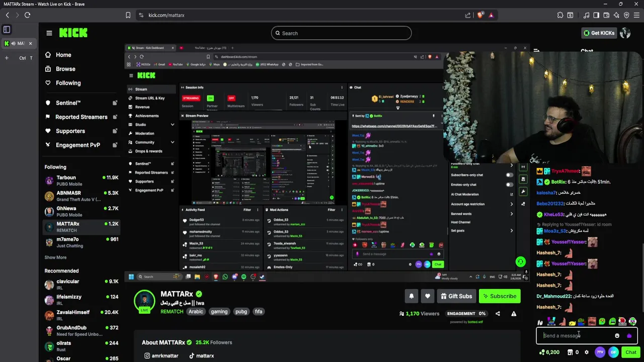Send message with green Chat button
Viewport: 644px width, 362px height.
pyautogui.click(x=631, y=352)
